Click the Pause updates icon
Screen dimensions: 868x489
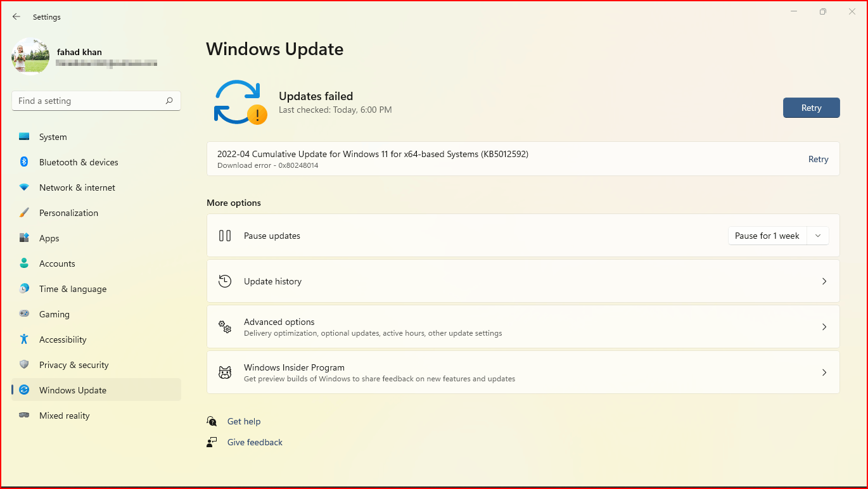click(x=225, y=235)
